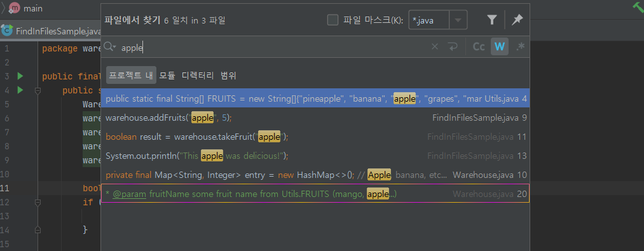The height and width of the screenshot is (251, 644).
Task: Toggle the Cc match case option
Action: pos(479,47)
